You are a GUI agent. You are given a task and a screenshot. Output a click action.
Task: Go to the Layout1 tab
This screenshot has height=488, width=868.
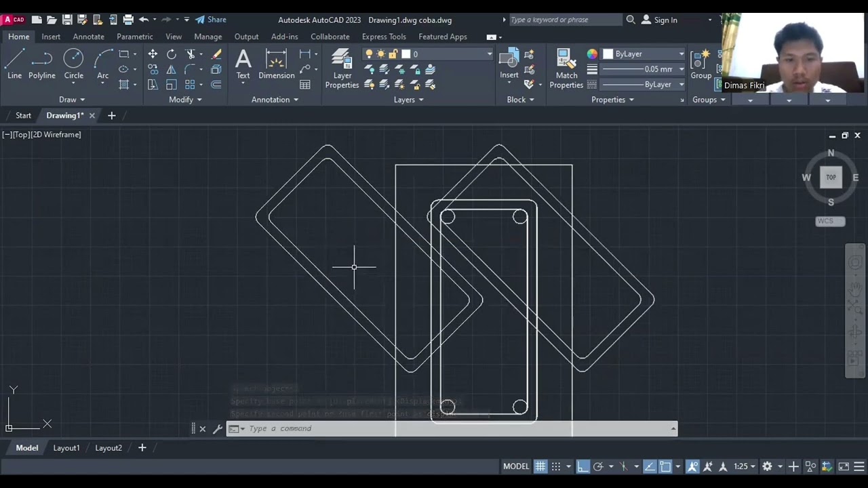click(66, 448)
